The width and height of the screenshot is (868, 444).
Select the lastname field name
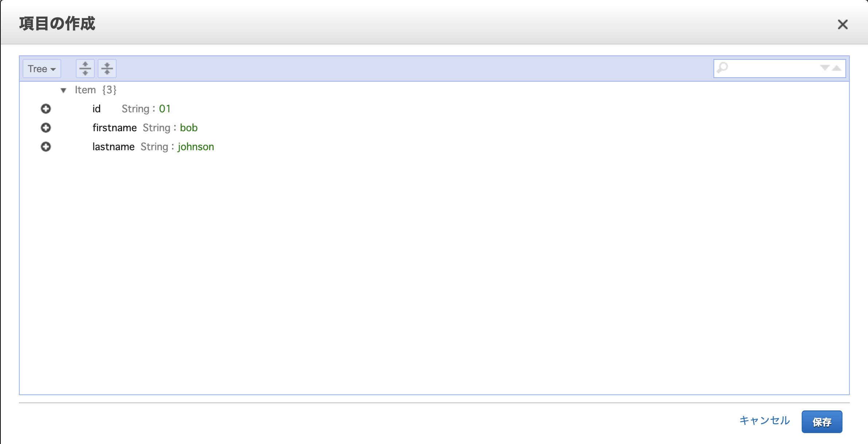tap(113, 147)
